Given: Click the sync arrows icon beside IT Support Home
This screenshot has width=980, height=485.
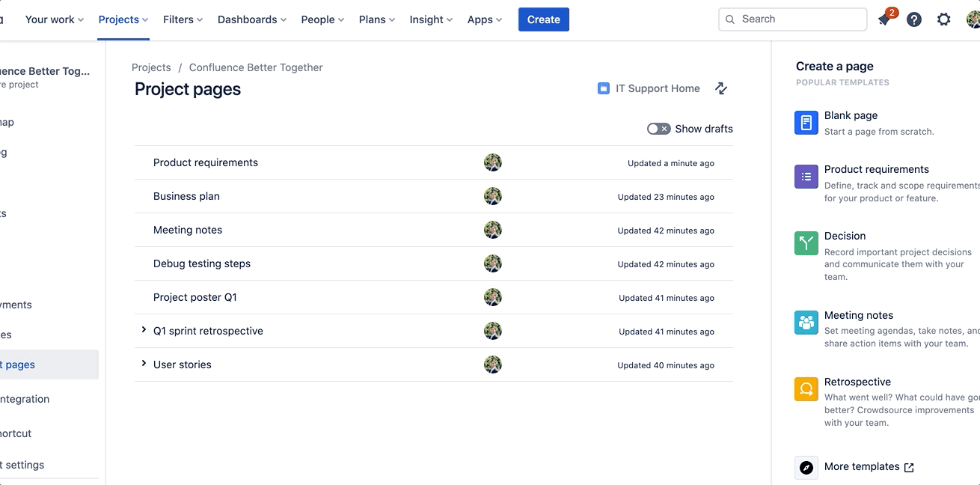Looking at the screenshot, I should click(x=721, y=88).
